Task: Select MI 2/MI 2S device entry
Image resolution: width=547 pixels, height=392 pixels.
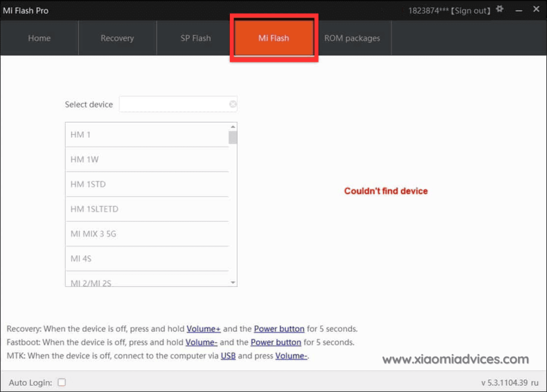Action: pos(147,280)
